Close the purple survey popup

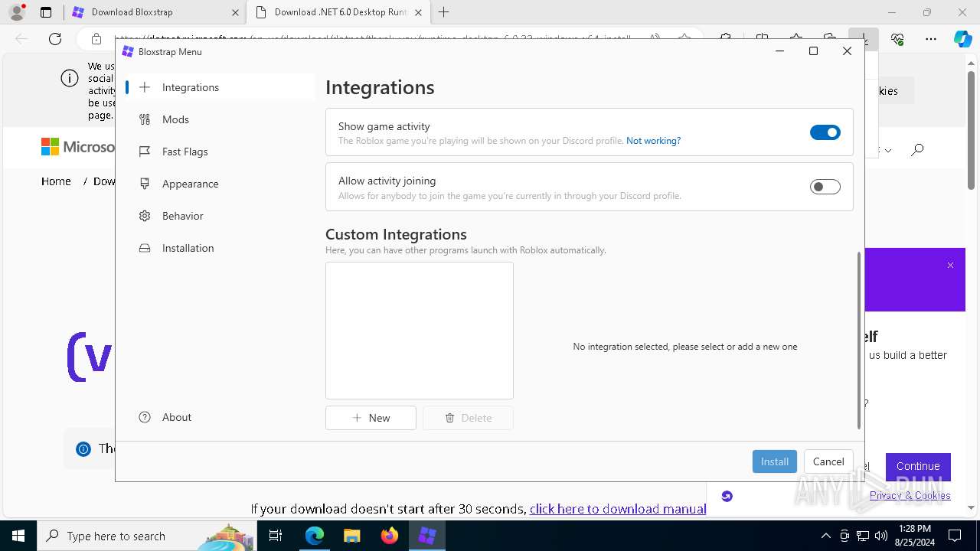pyautogui.click(x=950, y=266)
